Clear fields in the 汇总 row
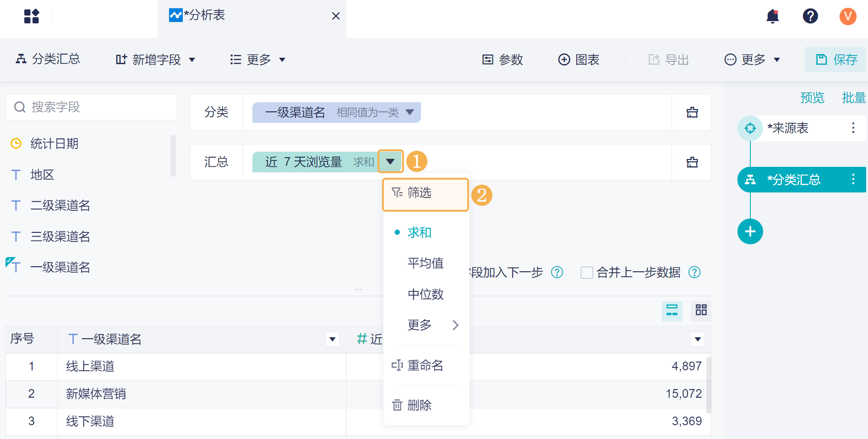The width and height of the screenshot is (868, 439). pyautogui.click(x=692, y=162)
